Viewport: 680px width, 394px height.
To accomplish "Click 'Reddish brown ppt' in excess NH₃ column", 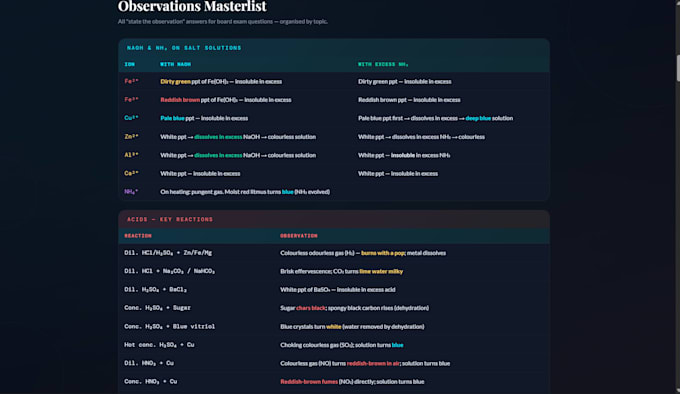I will click(409, 100).
